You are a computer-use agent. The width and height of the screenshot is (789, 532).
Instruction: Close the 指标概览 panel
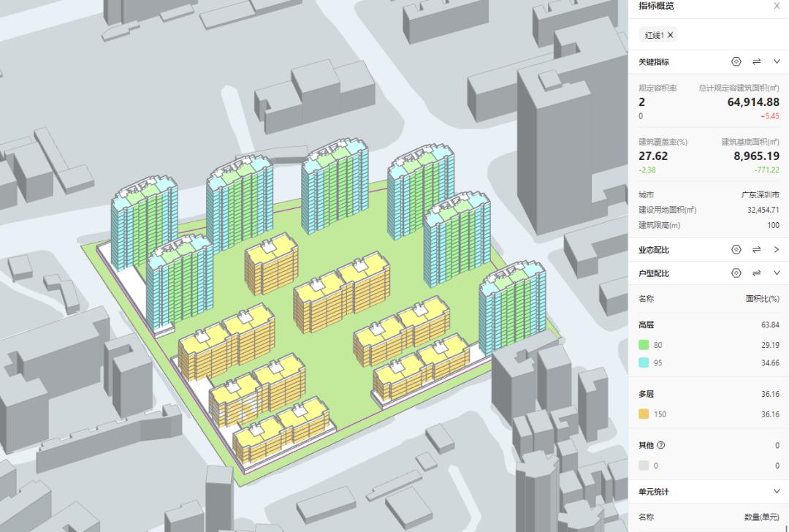click(x=777, y=6)
